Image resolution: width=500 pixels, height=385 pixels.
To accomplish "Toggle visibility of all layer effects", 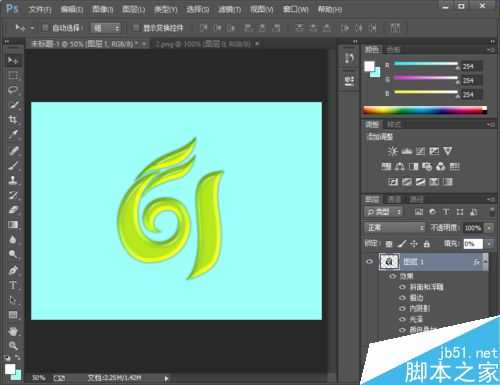I will pyautogui.click(x=393, y=276).
